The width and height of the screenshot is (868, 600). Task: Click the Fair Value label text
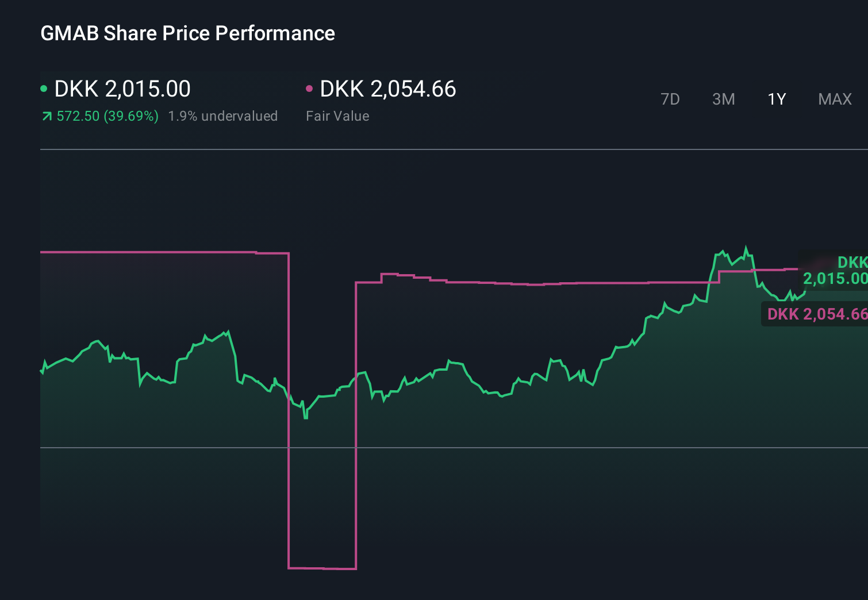click(x=338, y=116)
